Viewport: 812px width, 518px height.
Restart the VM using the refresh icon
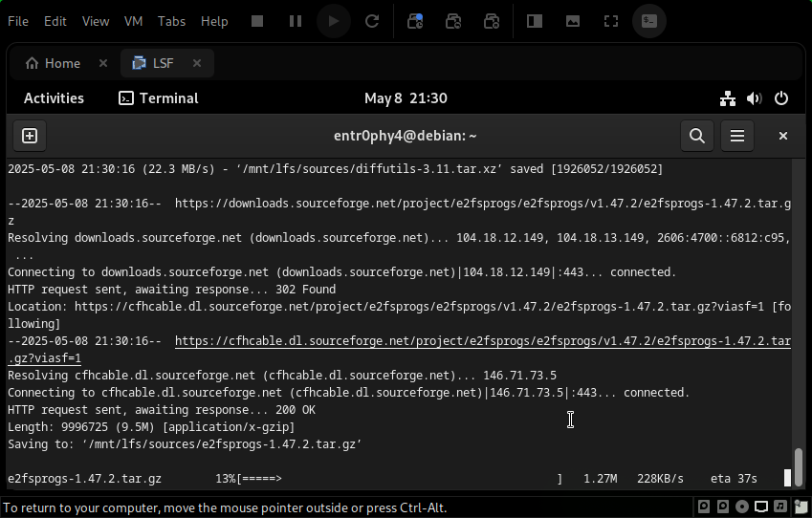tap(372, 20)
